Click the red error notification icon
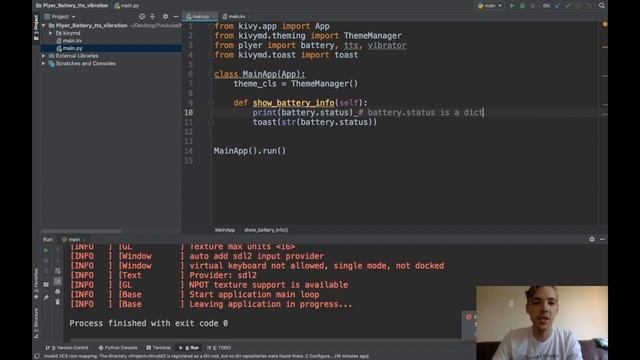This screenshot has height=360, width=640. tap(469, 317)
